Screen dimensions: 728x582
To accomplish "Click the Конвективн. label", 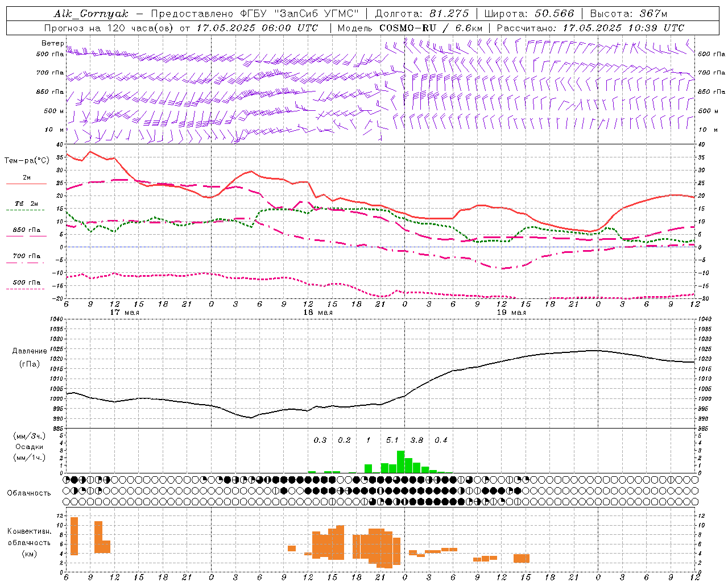I will click(x=29, y=531).
